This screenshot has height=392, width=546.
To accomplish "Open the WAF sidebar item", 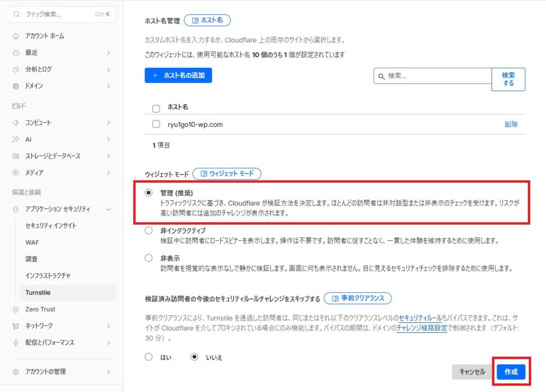I will pyautogui.click(x=32, y=242).
